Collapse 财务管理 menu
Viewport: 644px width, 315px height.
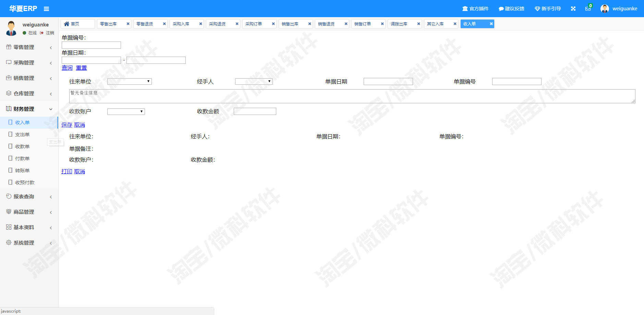[x=29, y=109]
